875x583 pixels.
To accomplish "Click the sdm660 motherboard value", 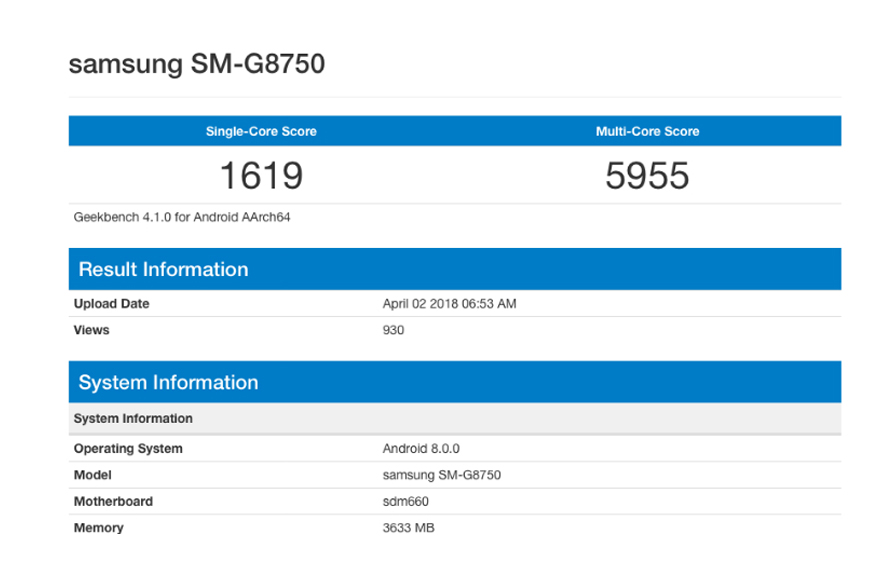I will pyautogui.click(x=405, y=501).
